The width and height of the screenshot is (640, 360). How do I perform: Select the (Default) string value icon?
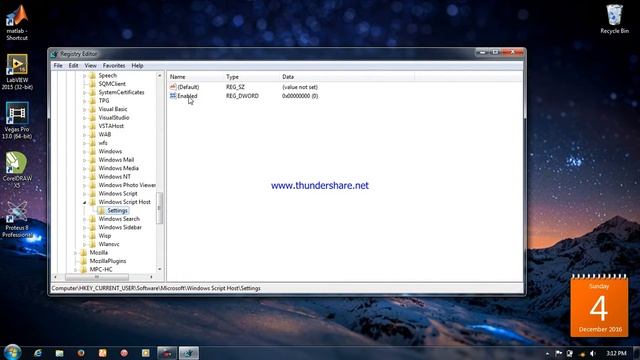(173, 87)
